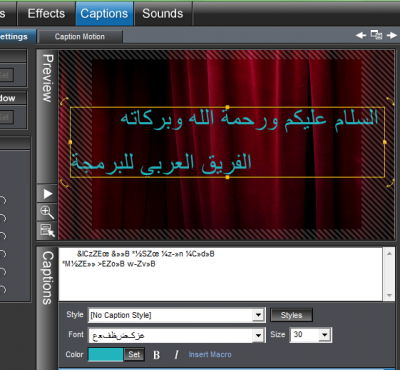Open the Caption Motion sub-tab
The image size is (400, 370).
click(80, 37)
